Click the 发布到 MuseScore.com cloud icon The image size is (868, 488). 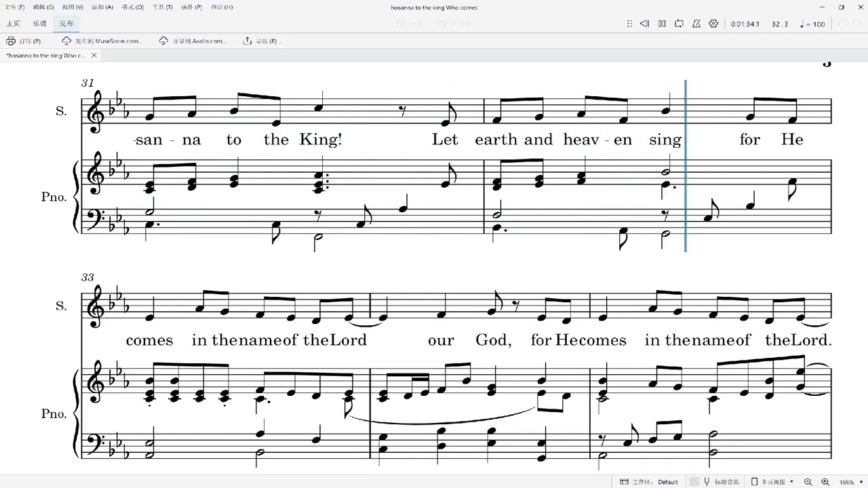tap(66, 41)
